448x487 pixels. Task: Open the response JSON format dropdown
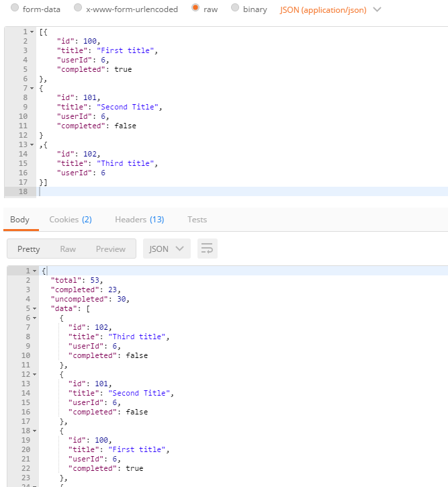[x=167, y=249]
